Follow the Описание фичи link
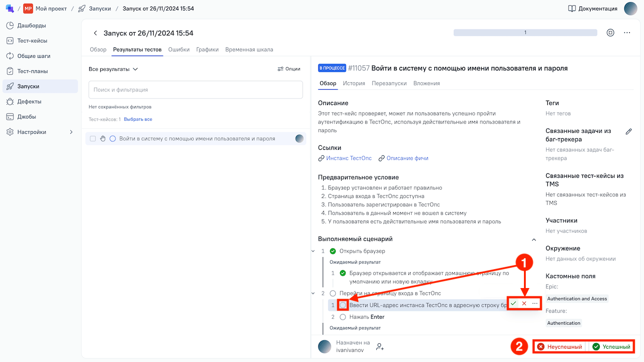Image resolution: width=644 pixels, height=362 pixels. pyautogui.click(x=407, y=158)
